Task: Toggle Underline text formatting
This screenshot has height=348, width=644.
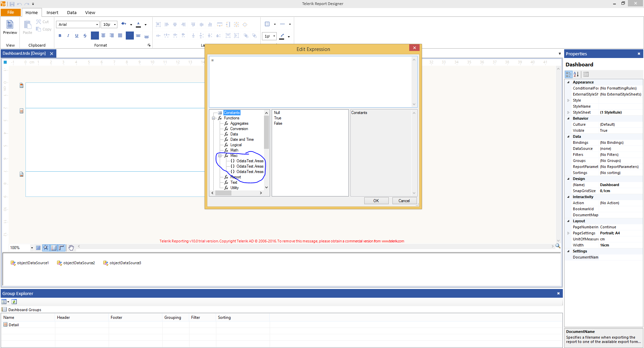Action: click(x=77, y=36)
